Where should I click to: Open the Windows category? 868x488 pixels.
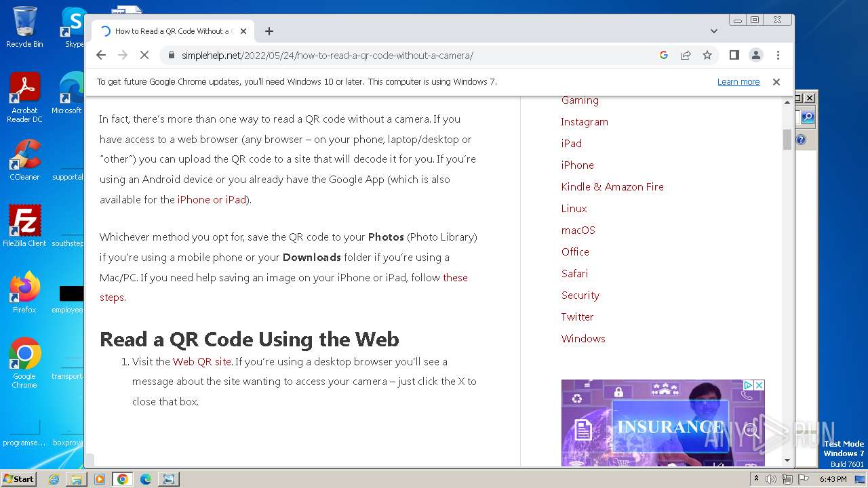583,339
